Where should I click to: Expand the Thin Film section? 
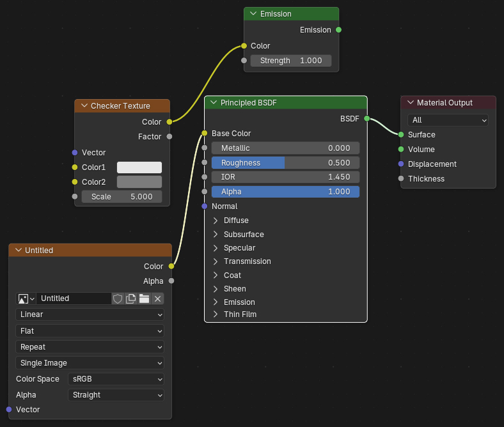click(x=216, y=314)
